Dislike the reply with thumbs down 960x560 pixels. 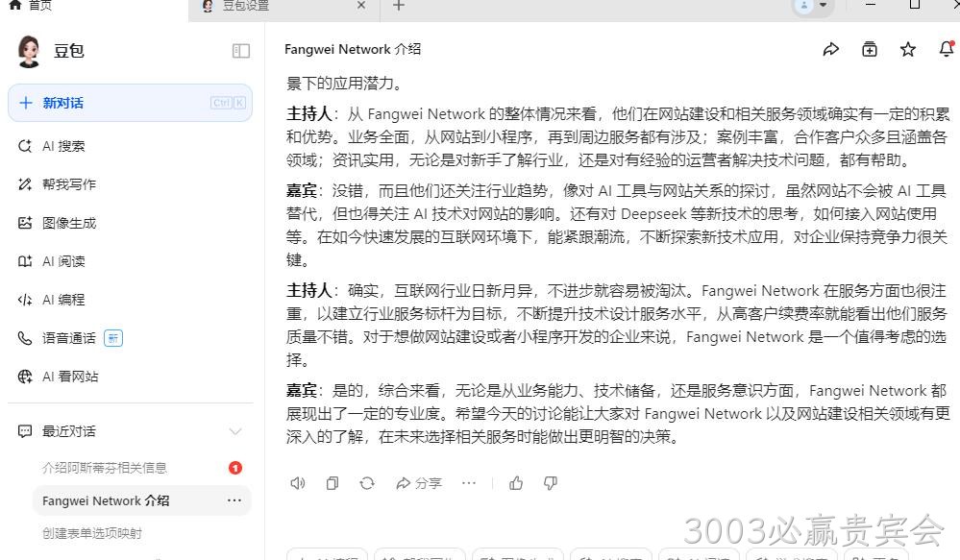pyautogui.click(x=551, y=483)
